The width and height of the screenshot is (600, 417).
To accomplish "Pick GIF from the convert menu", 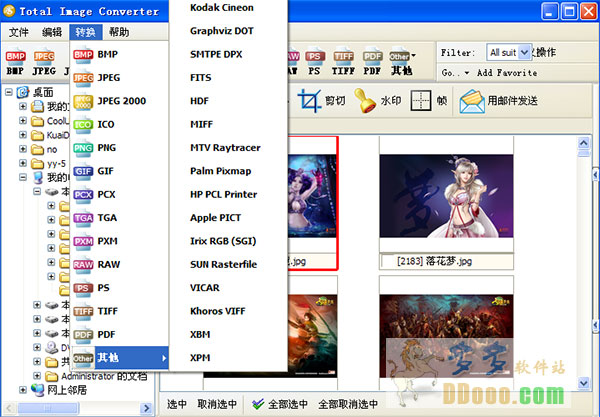I will click(x=119, y=171).
